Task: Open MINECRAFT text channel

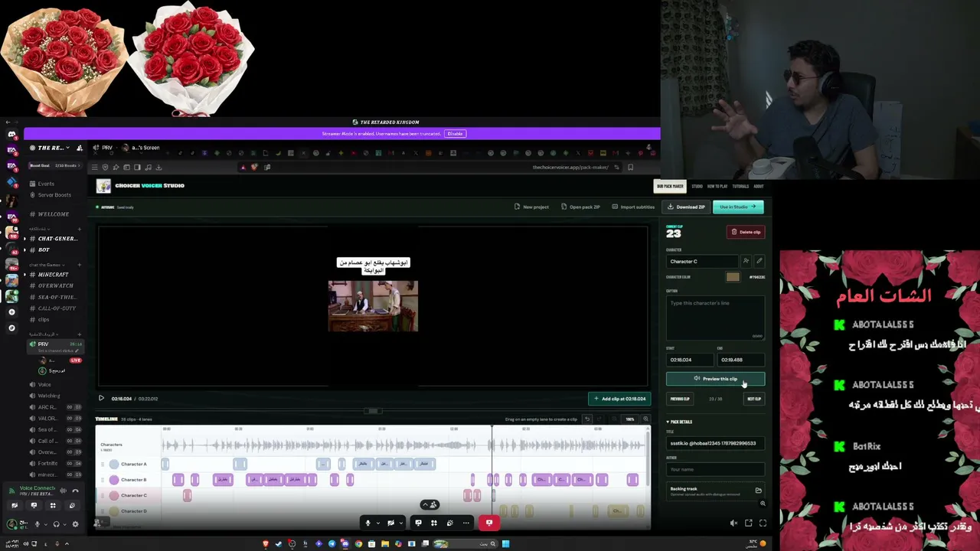Action: pyautogui.click(x=53, y=275)
